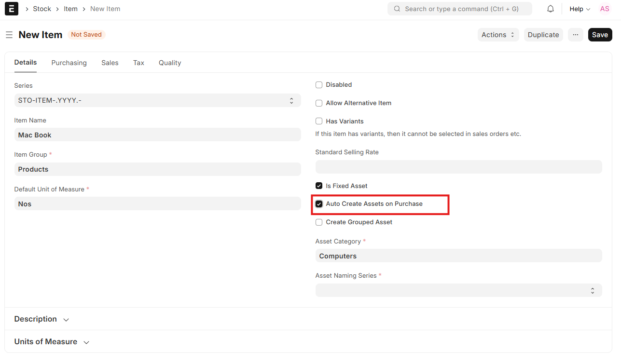Click the Duplicate button
The width and height of the screenshot is (621, 364).
543,35
